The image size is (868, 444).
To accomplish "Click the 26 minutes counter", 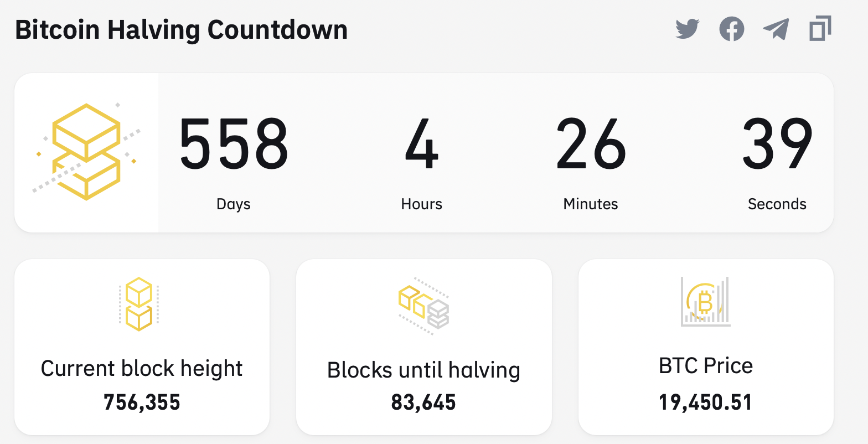I will pyautogui.click(x=591, y=145).
